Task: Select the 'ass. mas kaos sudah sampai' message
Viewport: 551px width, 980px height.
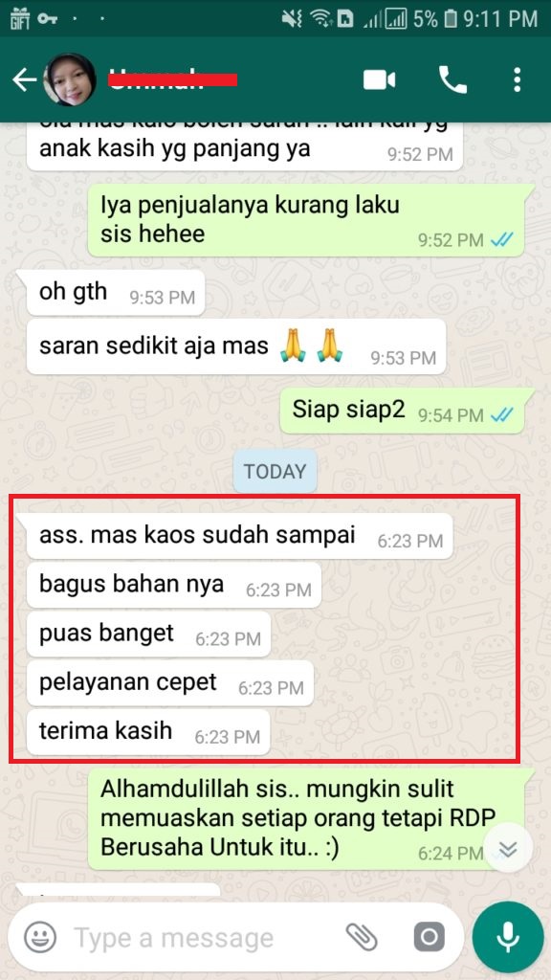Action: coord(239,536)
